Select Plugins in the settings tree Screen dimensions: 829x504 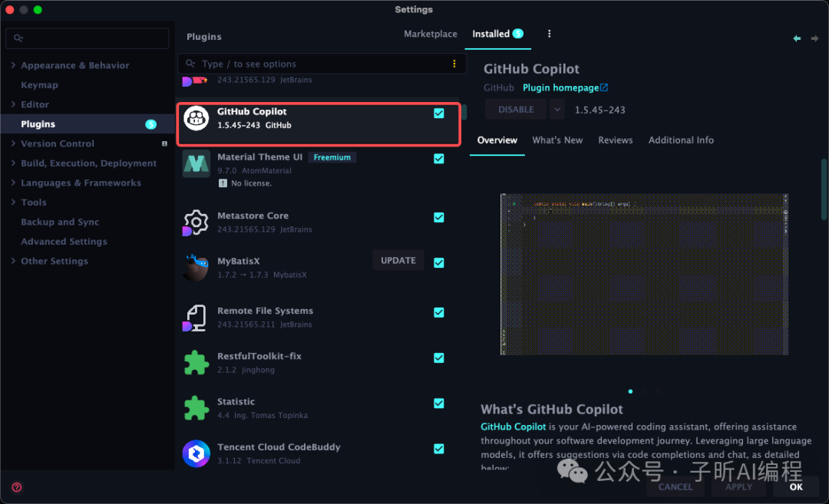(x=88, y=124)
